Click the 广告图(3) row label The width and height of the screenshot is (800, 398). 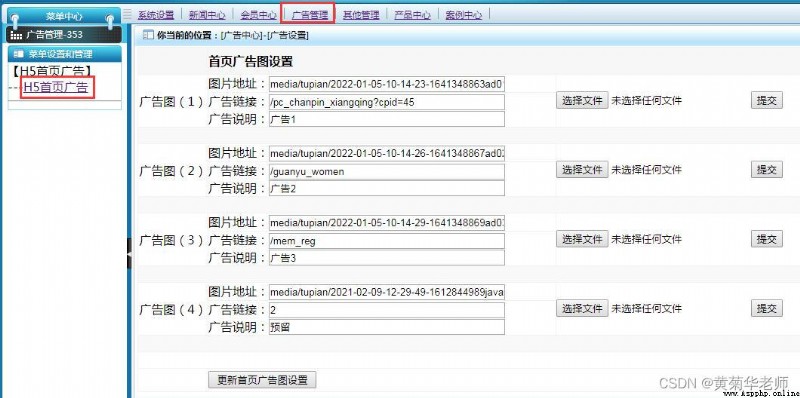pos(171,240)
